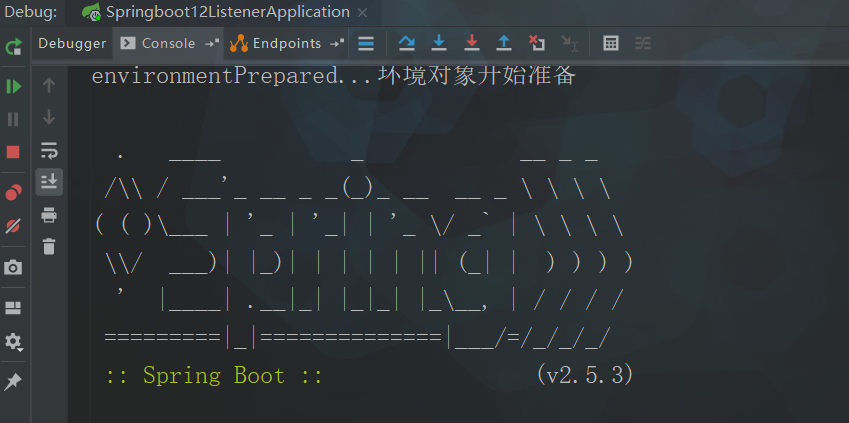Pin the debug tab
The height and width of the screenshot is (423, 849).
[14, 382]
